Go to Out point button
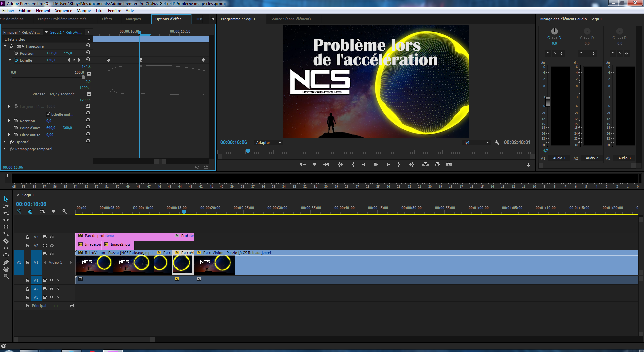Image resolution: width=644 pixels, height=352 pixels. click(411, 165)
